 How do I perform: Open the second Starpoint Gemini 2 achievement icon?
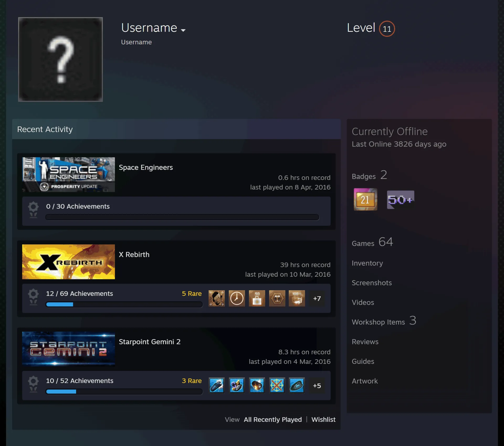tap(237, 385)
